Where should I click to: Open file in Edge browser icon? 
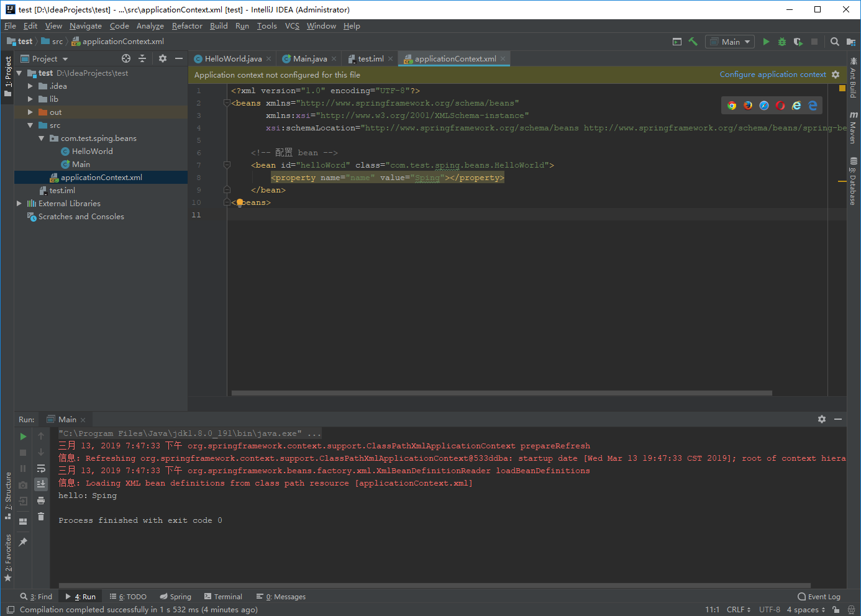[x=813, y=106]
